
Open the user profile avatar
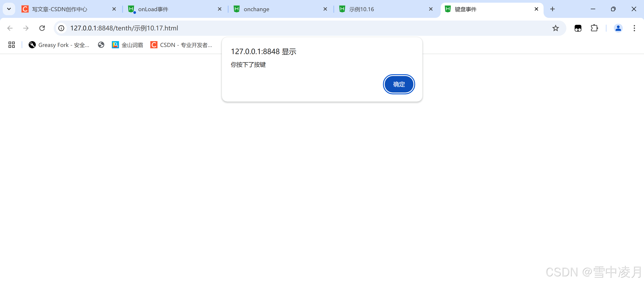[x=618, y=28]
